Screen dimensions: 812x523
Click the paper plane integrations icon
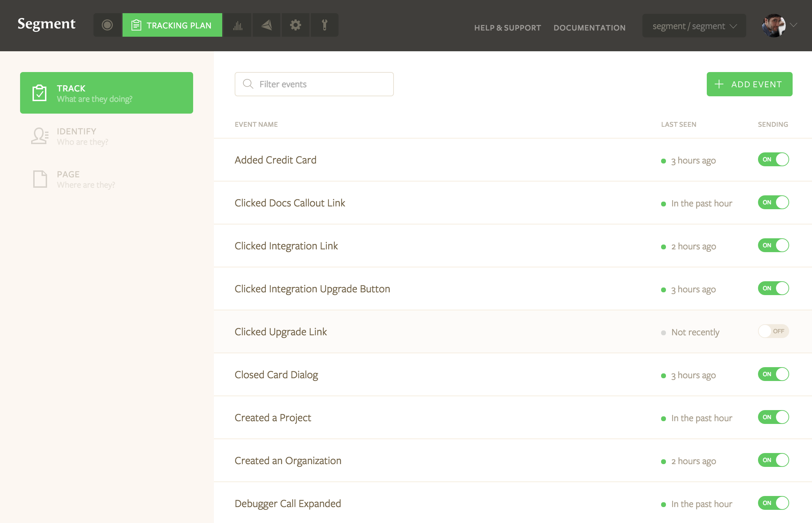[x=267, y=25]
